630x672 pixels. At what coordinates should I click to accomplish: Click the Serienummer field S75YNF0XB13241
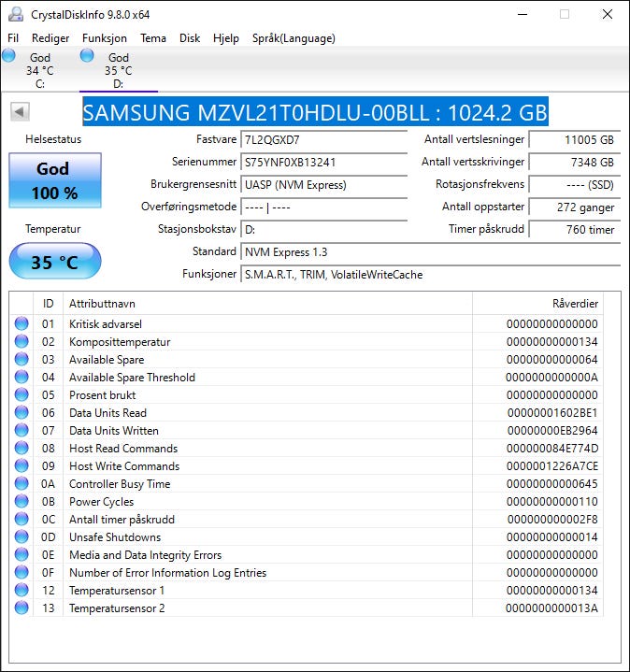[x=323, y=162]
